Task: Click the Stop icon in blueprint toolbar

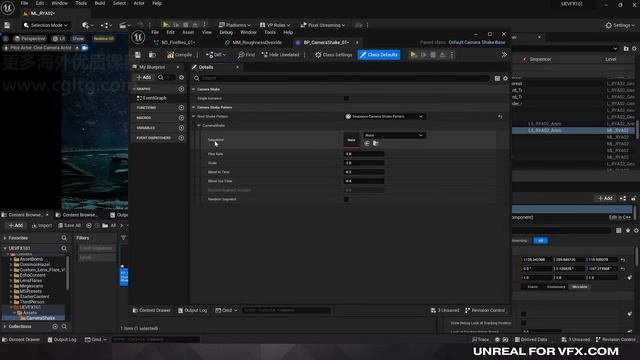Action: tap(433, 55)
